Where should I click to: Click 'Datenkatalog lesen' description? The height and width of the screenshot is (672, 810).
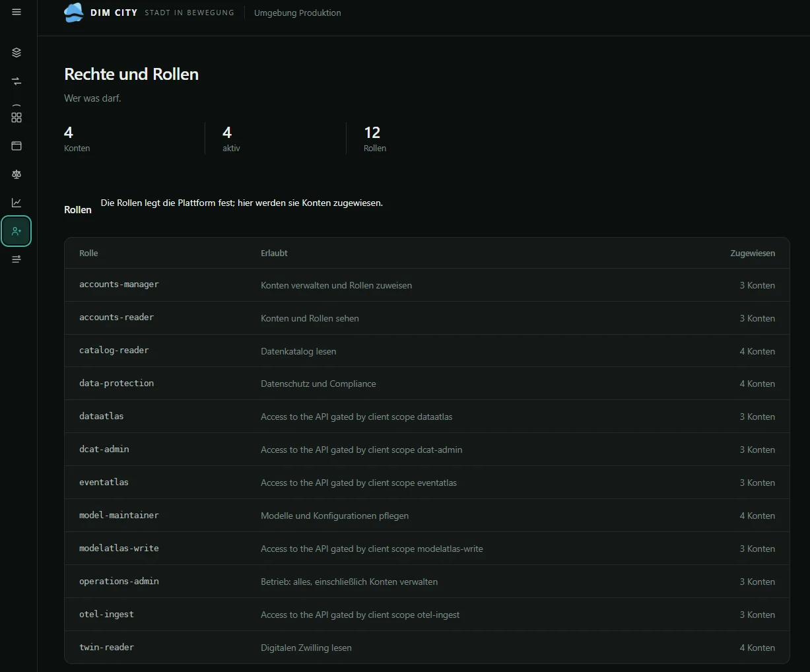[x=298, y=351]
